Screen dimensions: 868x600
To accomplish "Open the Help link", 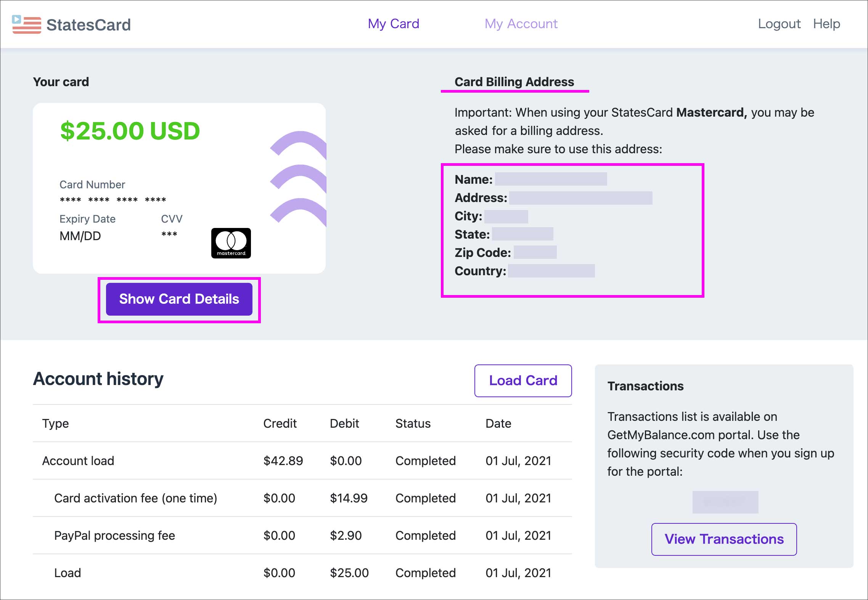I will 826,24.
